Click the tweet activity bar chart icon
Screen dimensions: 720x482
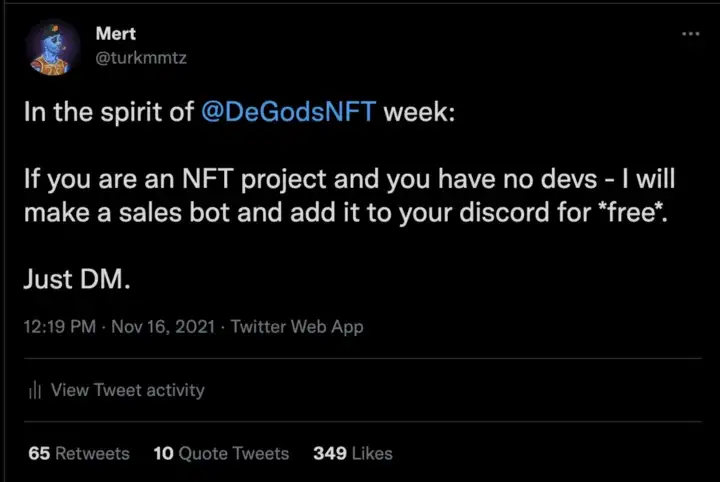[35, 390]
